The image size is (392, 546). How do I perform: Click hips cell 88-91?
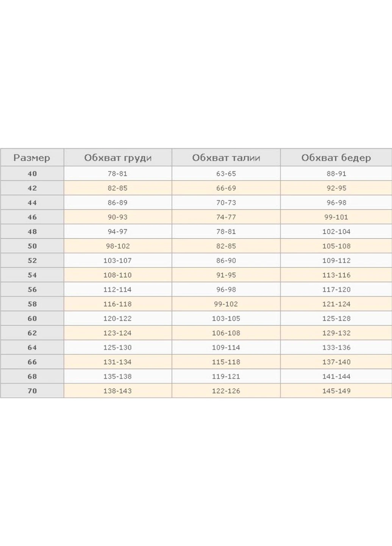[336, 173]
